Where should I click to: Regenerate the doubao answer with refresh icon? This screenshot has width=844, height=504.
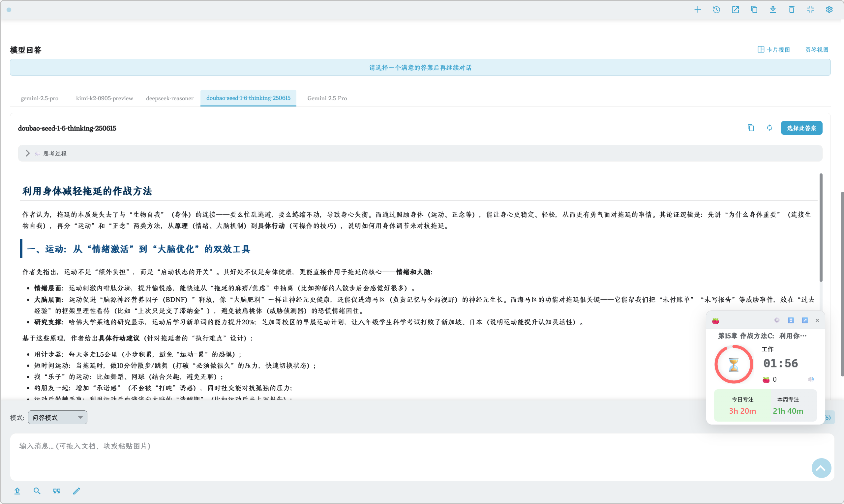(769, 128)
